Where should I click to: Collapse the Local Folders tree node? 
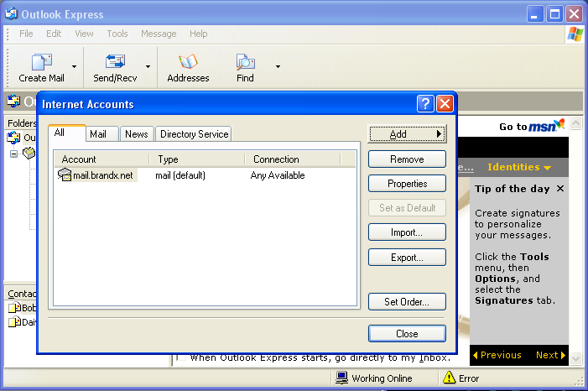14,154
